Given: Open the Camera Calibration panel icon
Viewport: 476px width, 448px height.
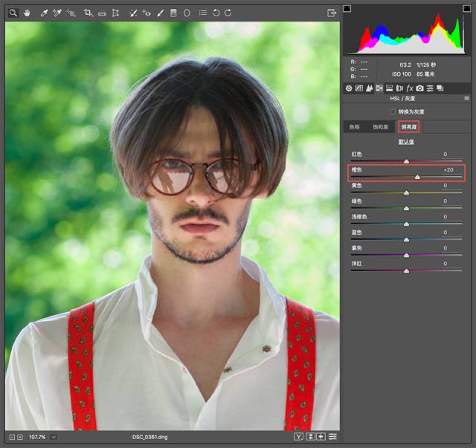Looking at the screenshot, I should 420,88.
